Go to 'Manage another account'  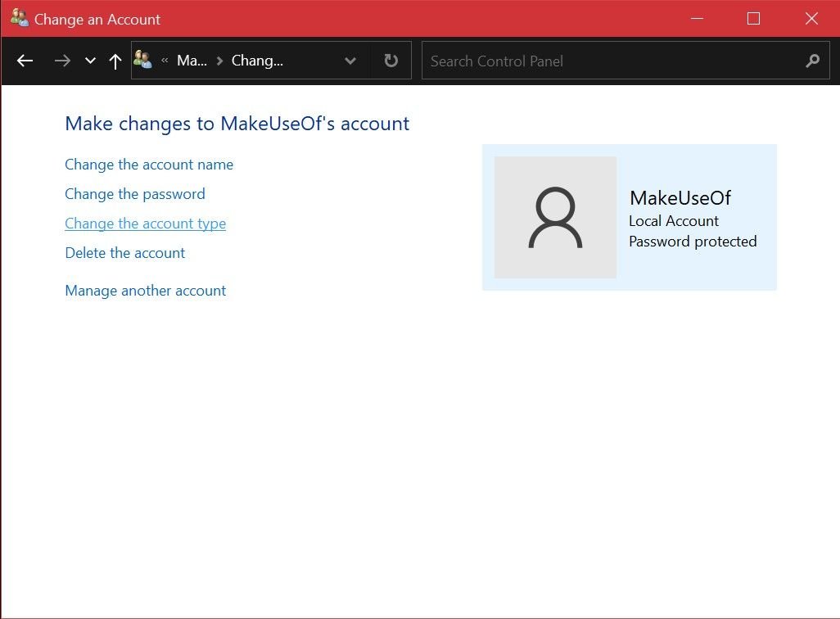point(146,291)
